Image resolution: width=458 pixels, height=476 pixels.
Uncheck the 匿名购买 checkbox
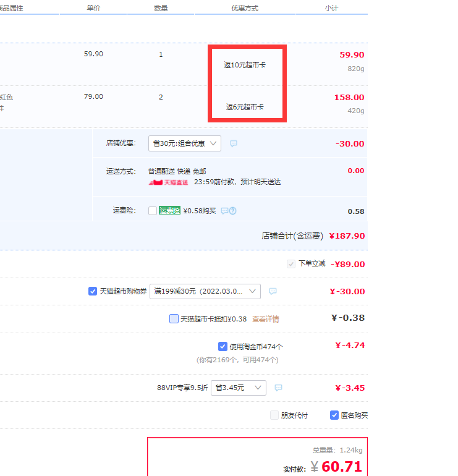click(x=334, y=415)
